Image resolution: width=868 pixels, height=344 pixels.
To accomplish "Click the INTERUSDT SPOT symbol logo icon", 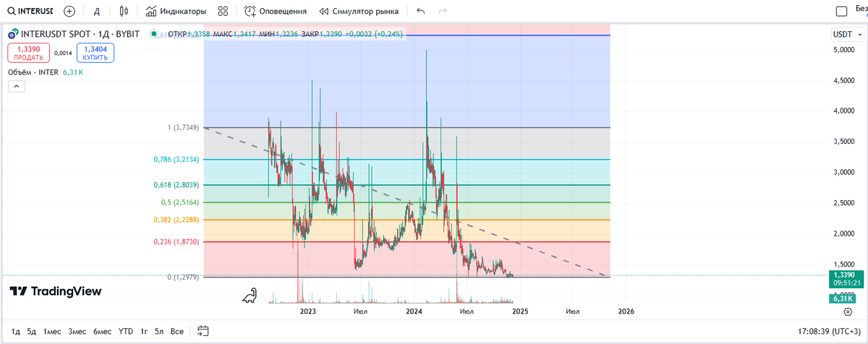I will [13, 34].
